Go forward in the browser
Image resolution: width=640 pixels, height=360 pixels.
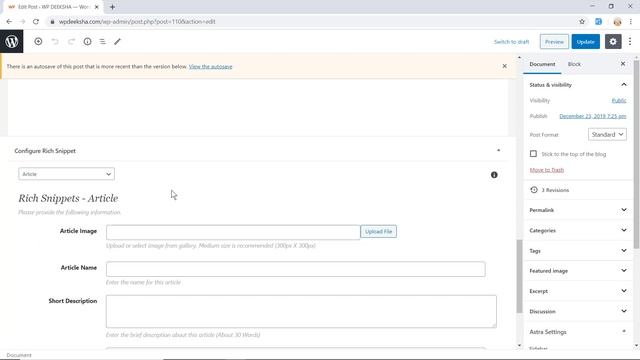coord(22,22)
